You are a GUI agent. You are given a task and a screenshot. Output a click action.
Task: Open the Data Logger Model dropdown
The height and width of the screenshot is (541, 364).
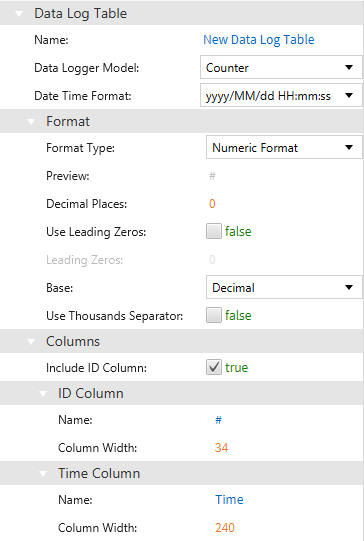click(x=281, y=67)
